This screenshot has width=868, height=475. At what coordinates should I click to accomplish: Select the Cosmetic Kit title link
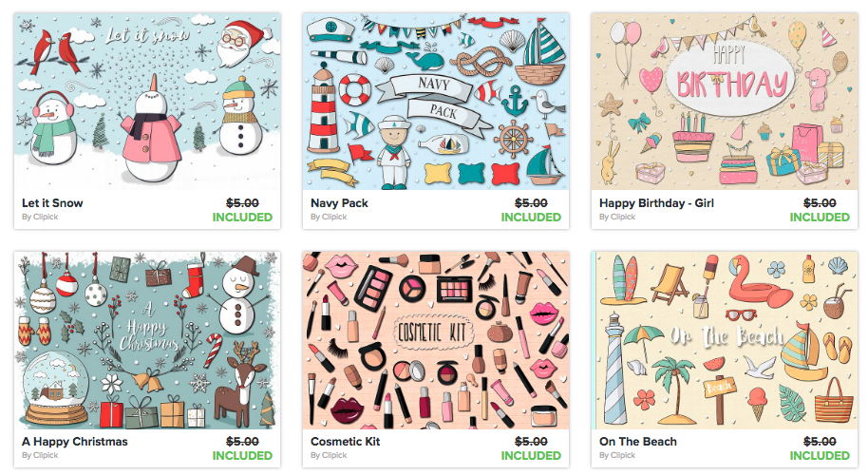pos(346,442)
